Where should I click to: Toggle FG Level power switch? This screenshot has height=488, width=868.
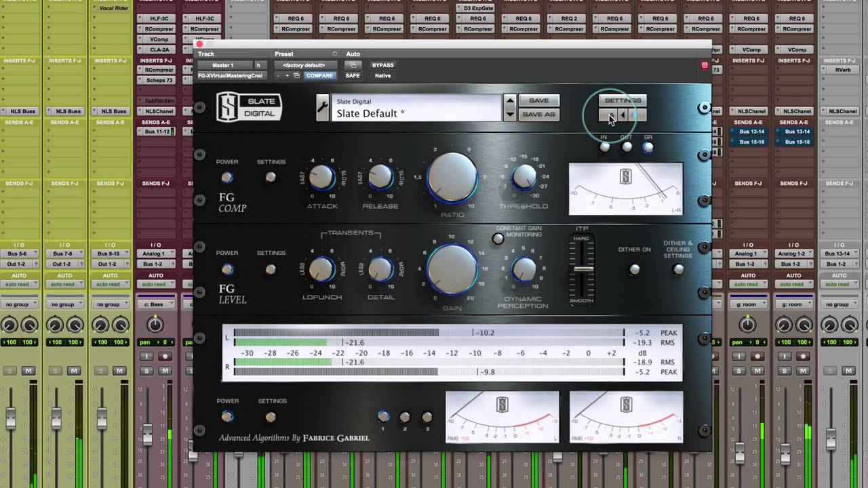pyautogui.click(x=227, y=269)
